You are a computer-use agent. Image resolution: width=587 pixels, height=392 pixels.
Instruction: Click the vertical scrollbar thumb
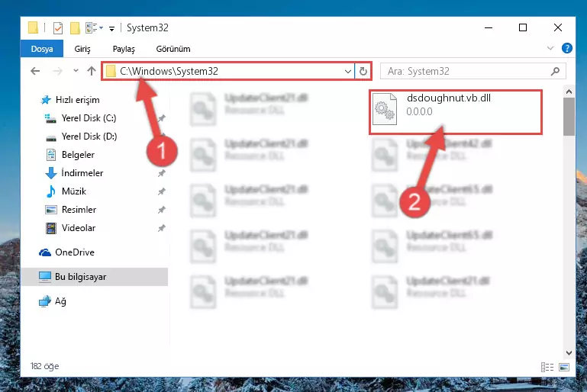[569, 117]
